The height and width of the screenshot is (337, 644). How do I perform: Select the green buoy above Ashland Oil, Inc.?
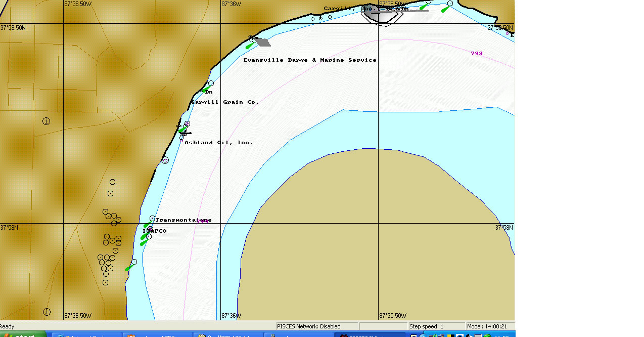click(x=183, y=129)
